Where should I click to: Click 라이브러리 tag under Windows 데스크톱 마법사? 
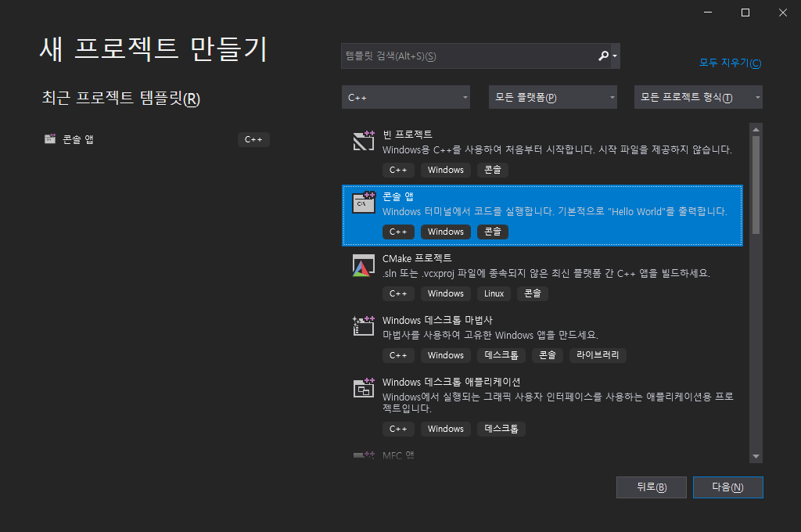598,355
